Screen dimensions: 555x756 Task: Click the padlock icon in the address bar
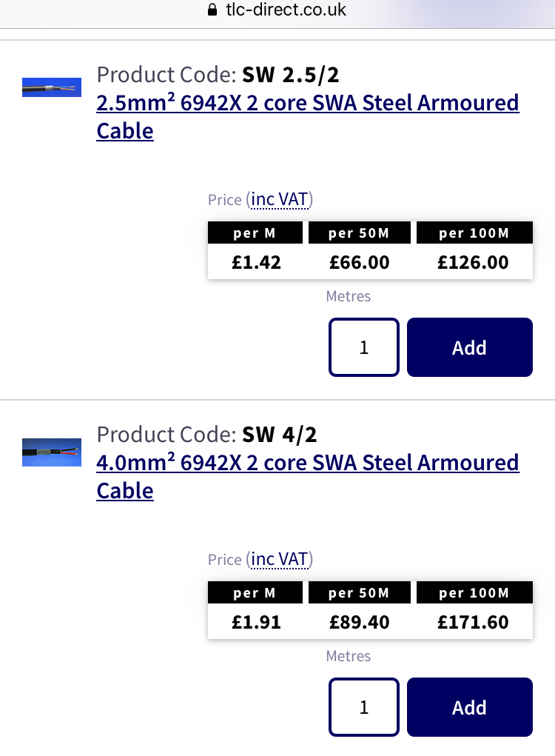coord(212,10)
